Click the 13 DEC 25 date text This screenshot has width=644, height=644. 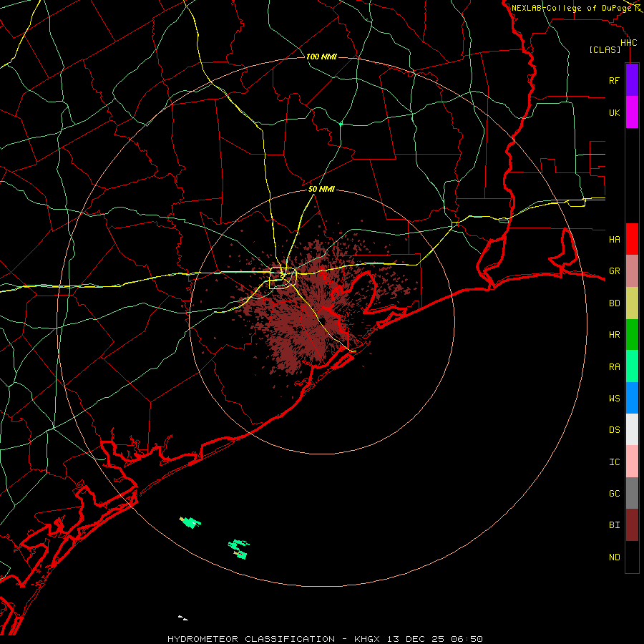click(416, 639)
